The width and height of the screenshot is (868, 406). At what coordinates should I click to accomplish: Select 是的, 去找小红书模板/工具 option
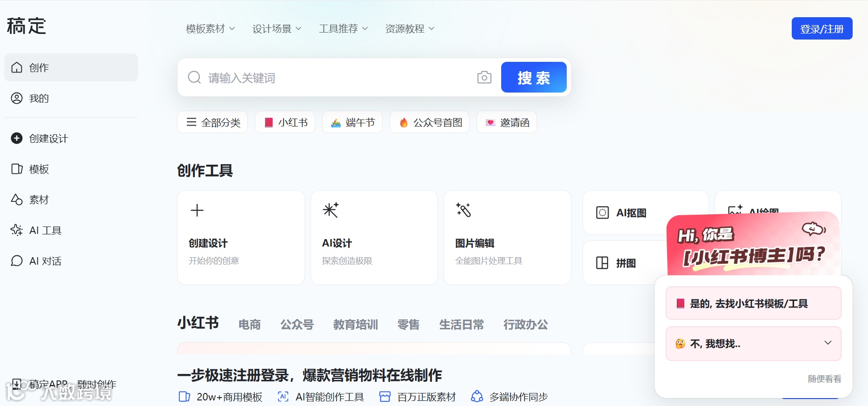coord(754,303)
